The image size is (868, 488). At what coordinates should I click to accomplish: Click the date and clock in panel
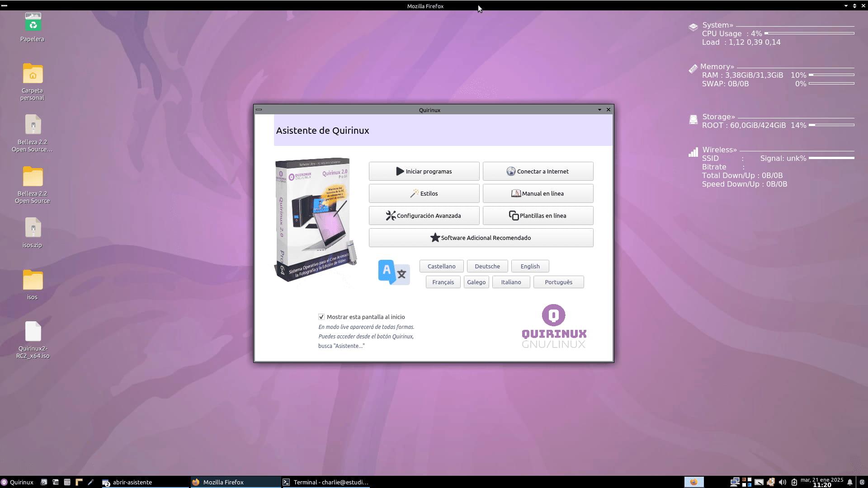coord(822,482)
